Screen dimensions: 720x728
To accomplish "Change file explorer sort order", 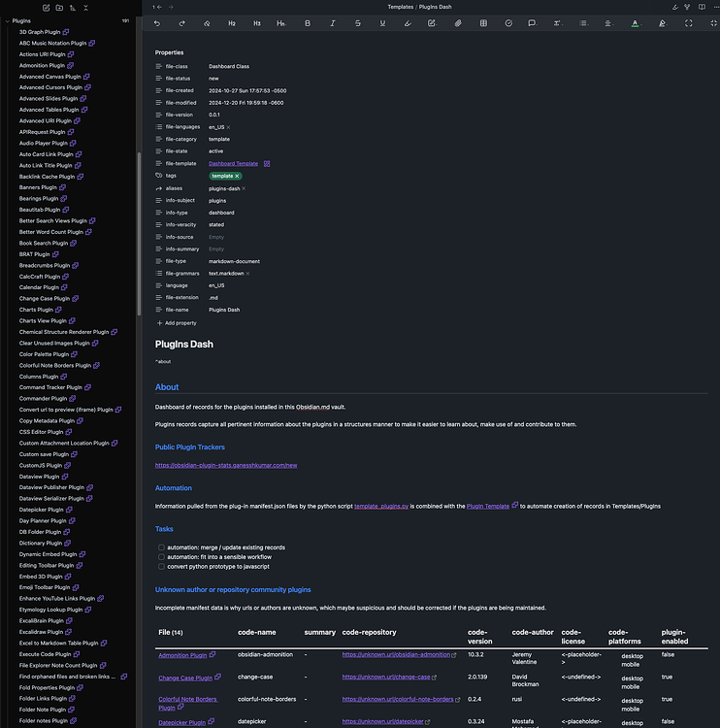I will click(73, 8).
